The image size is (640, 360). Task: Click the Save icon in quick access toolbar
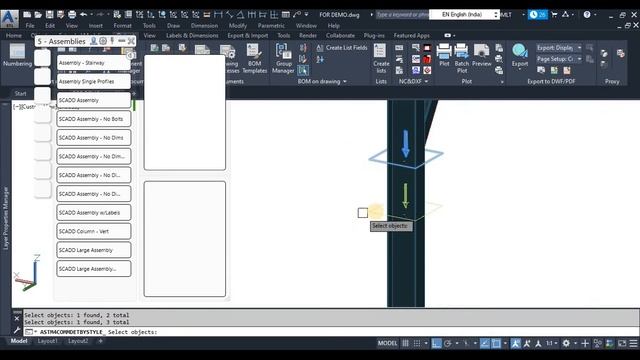point(49,15)
